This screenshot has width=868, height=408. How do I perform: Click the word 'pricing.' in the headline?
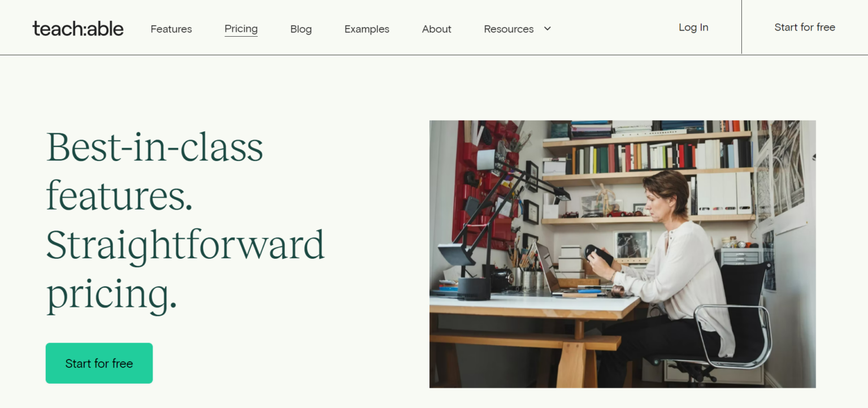111,294
